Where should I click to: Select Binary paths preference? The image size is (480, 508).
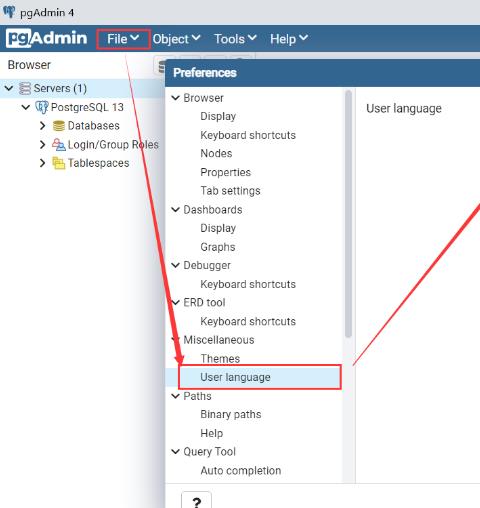click(x=231, y=414)
